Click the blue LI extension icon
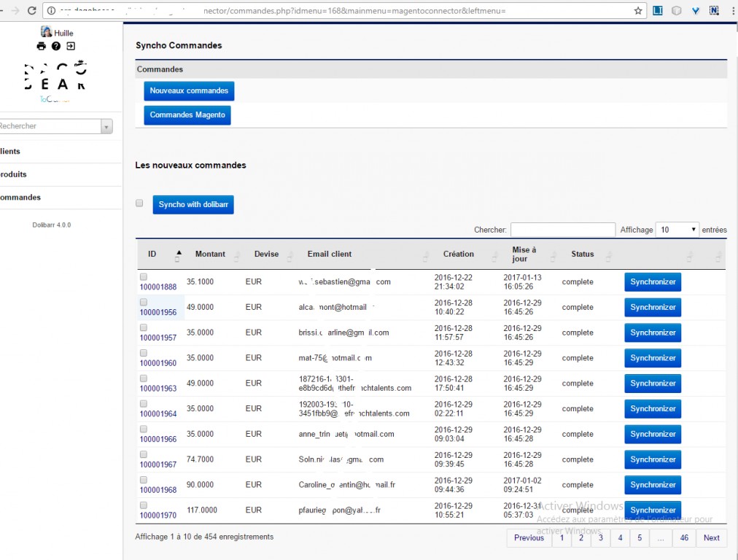This screenshot has width=738, height=560. click(x=658, y=11)
